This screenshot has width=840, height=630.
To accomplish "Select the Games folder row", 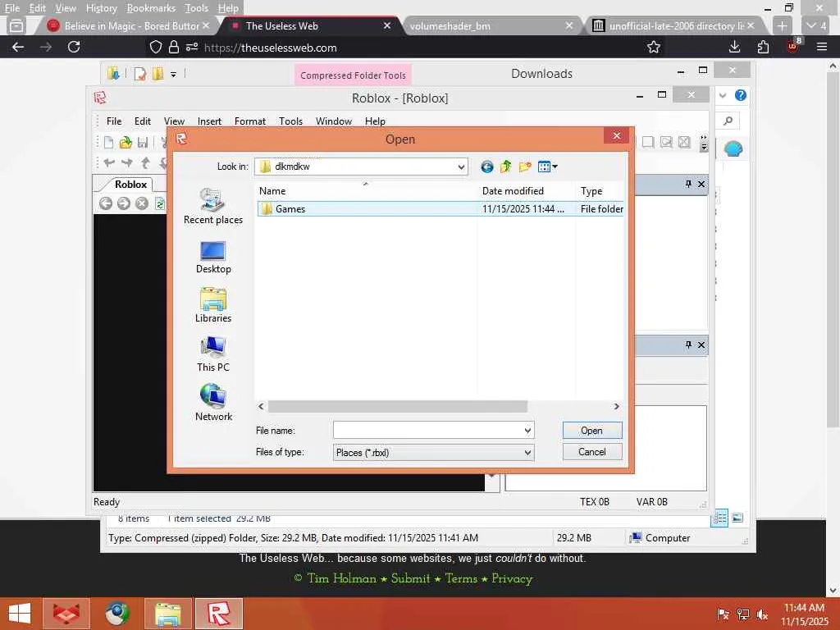I will coord(441,209).
